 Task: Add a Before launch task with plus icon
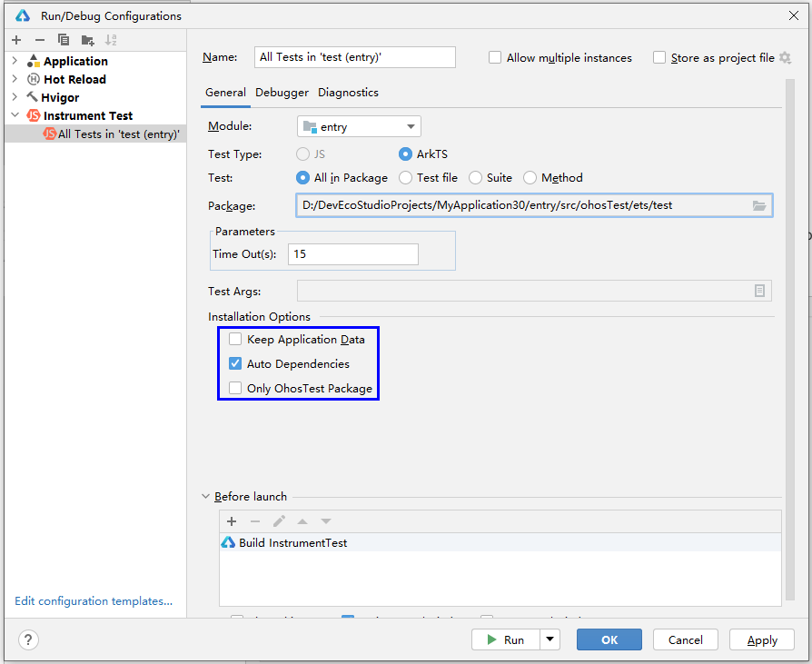click(x=232, y=521)
